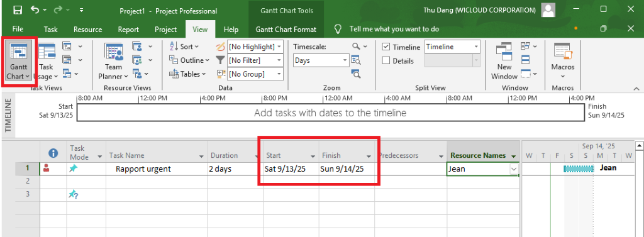Open the No Highlight dropdown
The image size is (644, 237).
coord(280,47)
